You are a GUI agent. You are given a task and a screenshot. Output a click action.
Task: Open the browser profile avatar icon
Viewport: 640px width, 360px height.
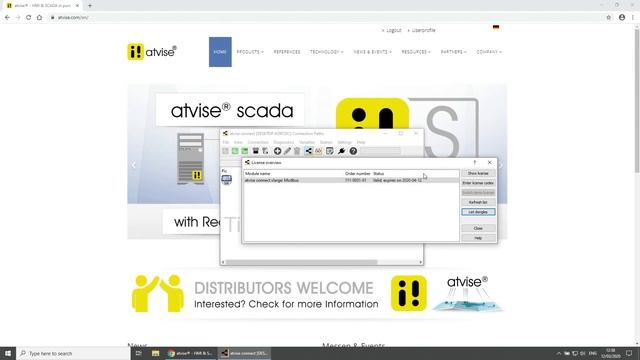pyautogui.click(x=622, y=18)
